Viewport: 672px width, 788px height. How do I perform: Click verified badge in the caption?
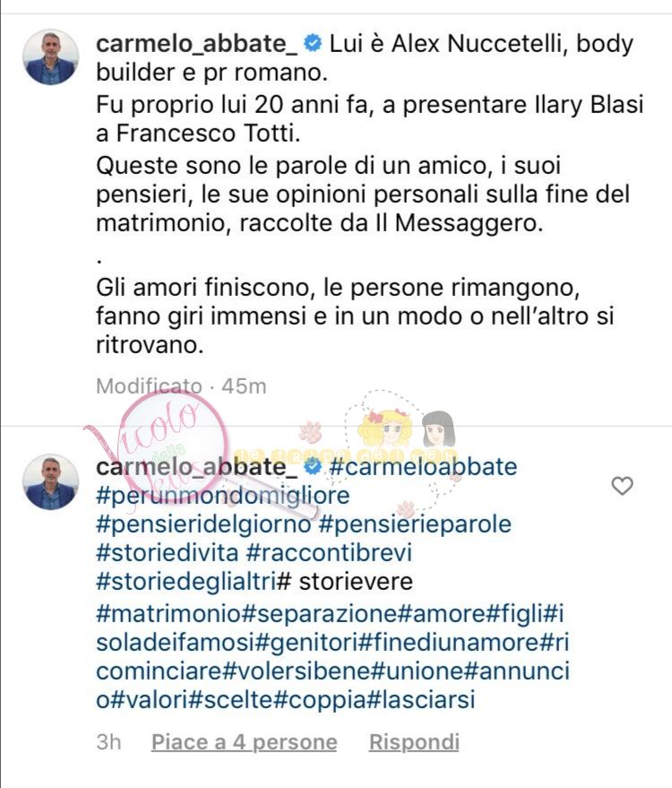pos(313,44)
